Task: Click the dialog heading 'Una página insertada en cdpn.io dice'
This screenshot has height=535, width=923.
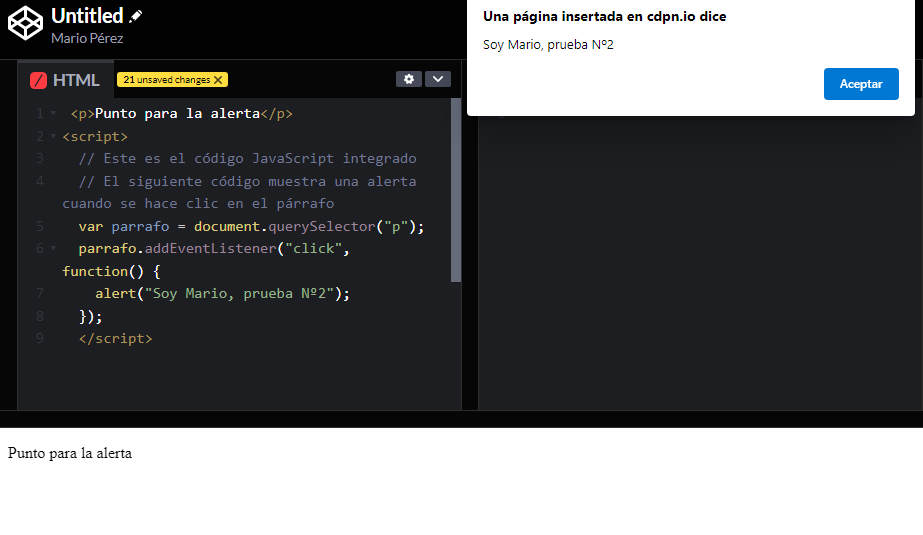Action: [x=605, y=16]
